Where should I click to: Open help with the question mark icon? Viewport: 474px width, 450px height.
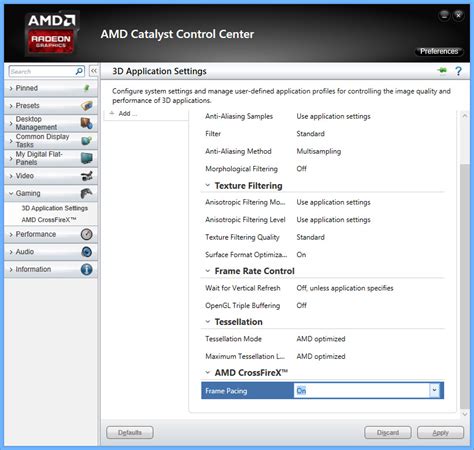(459, 71)
